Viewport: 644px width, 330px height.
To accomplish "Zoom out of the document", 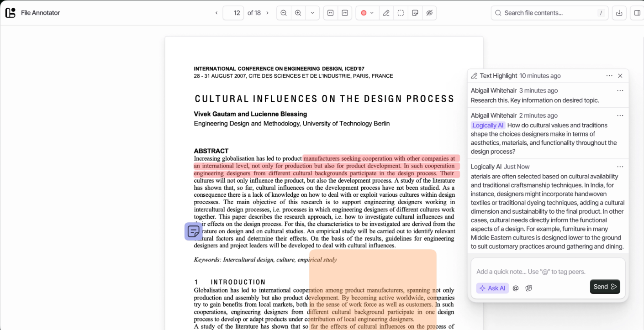I will (284, 13).
